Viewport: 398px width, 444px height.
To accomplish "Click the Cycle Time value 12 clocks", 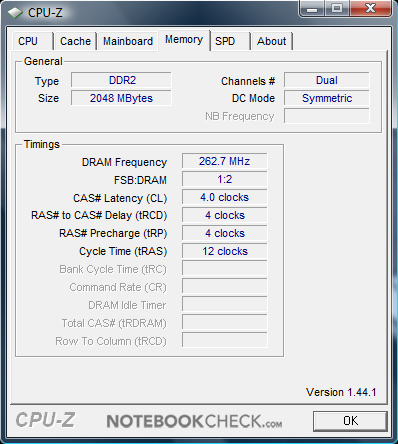I will [x=225, y=251].
